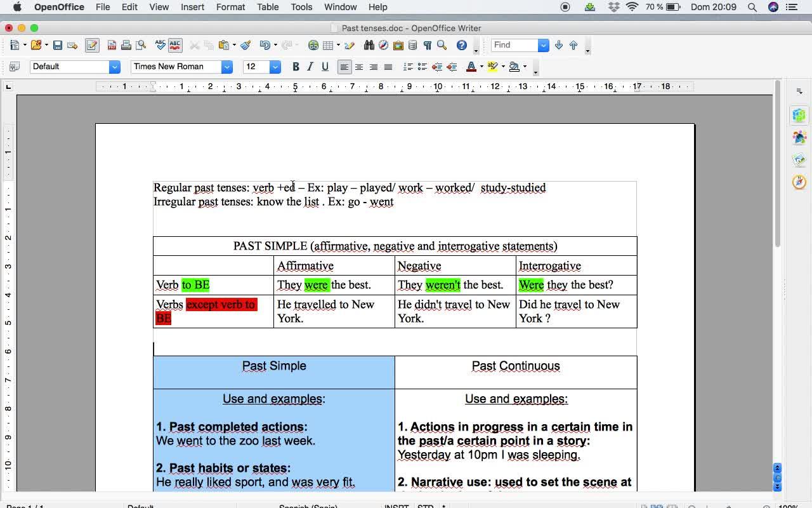Click the Open folder icon
812x508 pixels.
click(x=36, y=45)
